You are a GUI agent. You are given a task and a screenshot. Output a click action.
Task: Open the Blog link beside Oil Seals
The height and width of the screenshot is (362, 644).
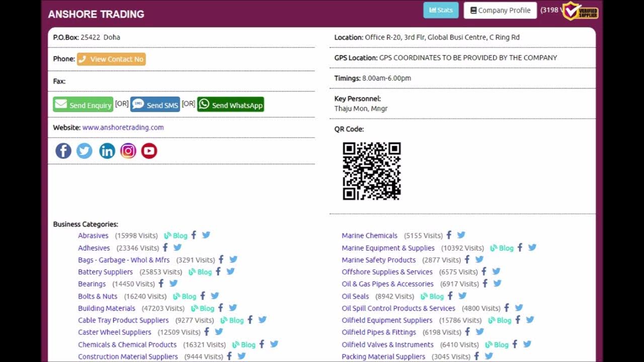tap(432, 296)
